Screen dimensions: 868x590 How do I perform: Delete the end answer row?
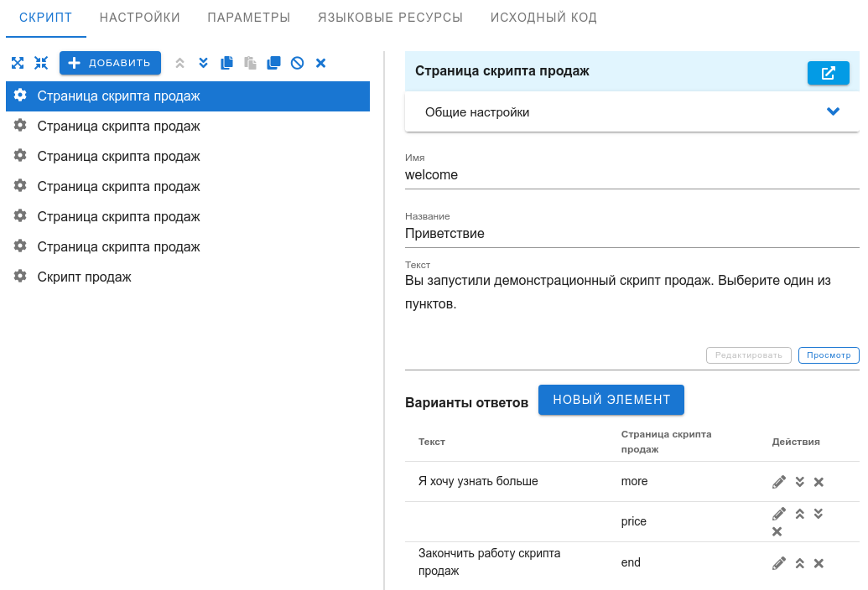tap(819, 563)
